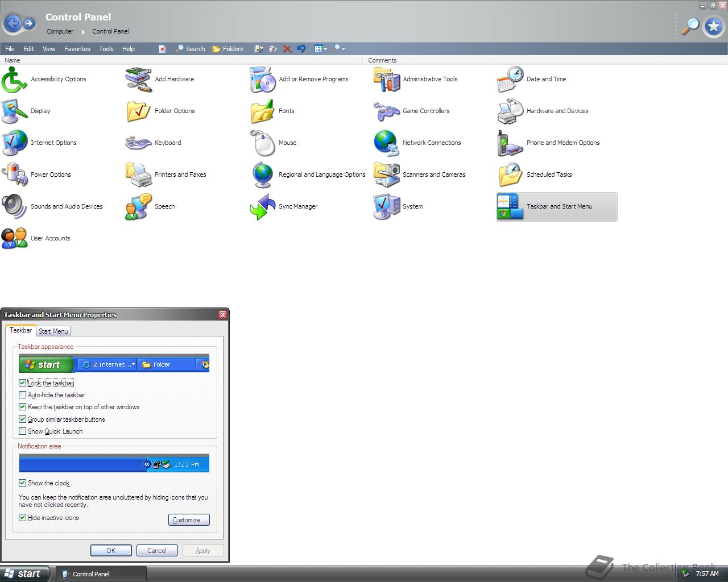Go forward with the header Forward arrow
The image size is (728, 582).
coord(29,23)
